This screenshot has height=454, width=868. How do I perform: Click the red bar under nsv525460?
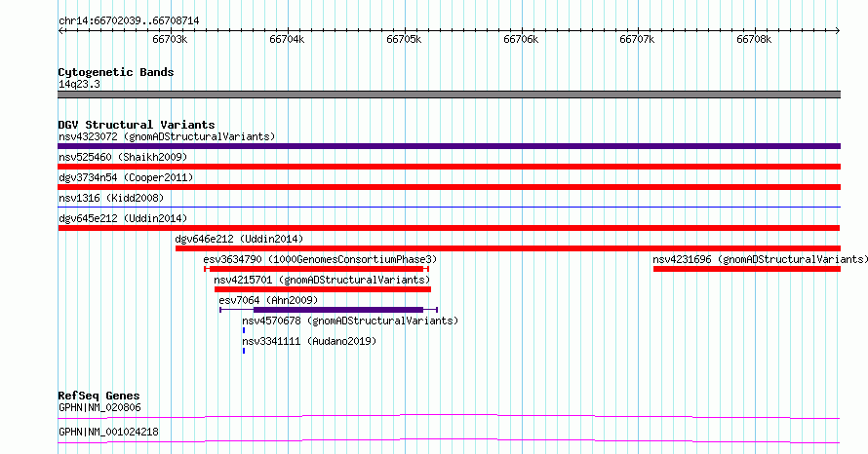(449, 167)
